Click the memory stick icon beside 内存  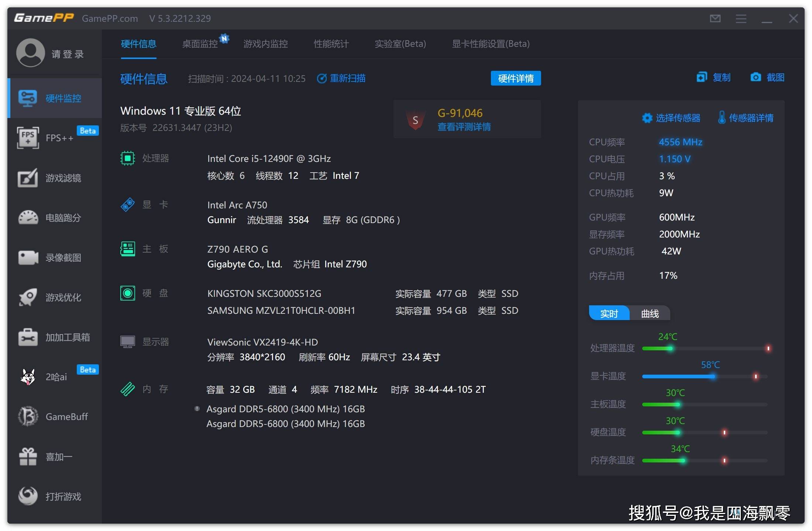(128, 389)
